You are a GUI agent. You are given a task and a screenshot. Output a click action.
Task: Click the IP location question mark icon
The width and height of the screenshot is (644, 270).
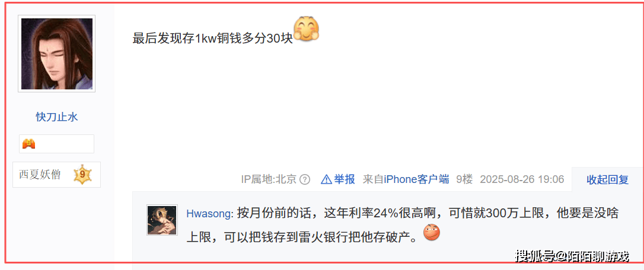pos(304,179)
